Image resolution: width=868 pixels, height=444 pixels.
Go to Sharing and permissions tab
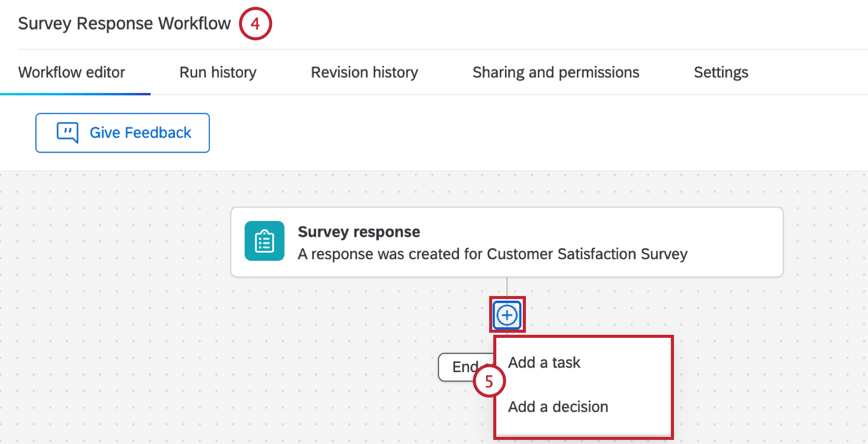click(556, 72)
